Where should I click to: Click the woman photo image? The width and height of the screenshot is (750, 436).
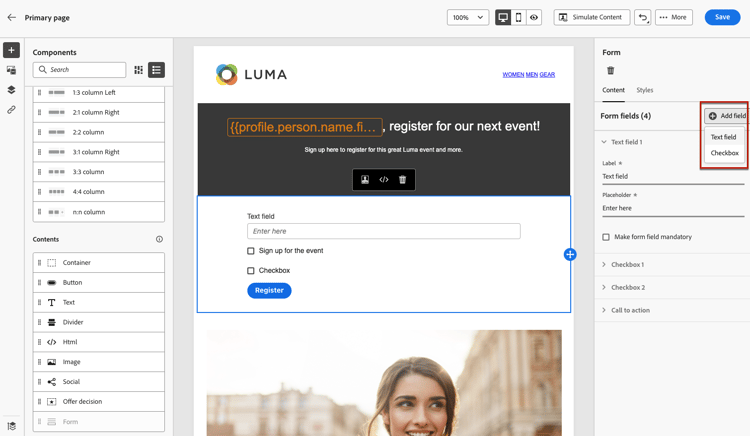click(x=384, y=382)
